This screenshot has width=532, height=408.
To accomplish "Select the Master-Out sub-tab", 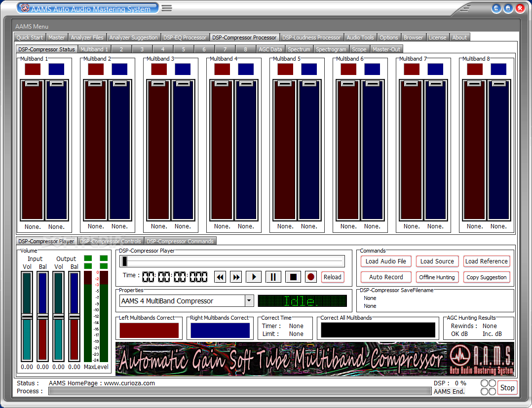I will click(x=386, y=49).
